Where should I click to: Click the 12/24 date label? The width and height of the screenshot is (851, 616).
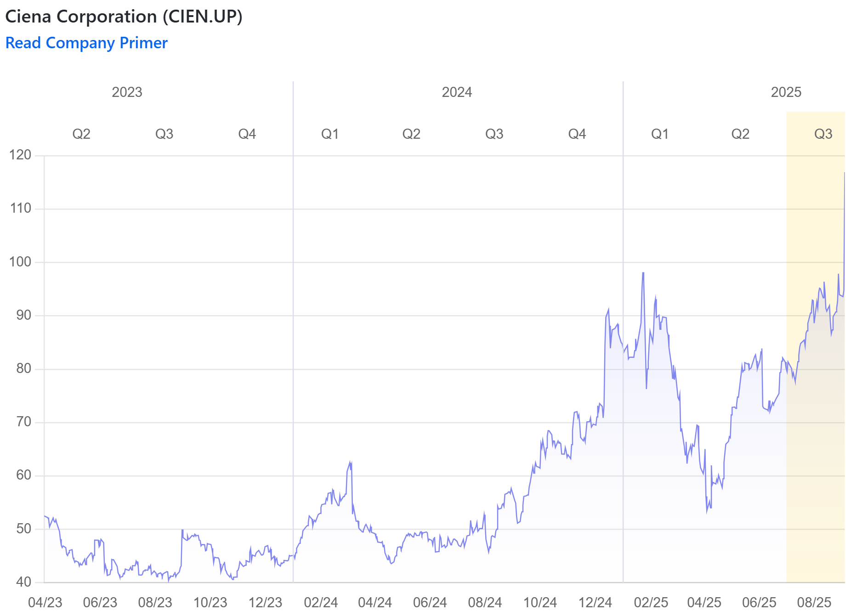pos(596,602)
